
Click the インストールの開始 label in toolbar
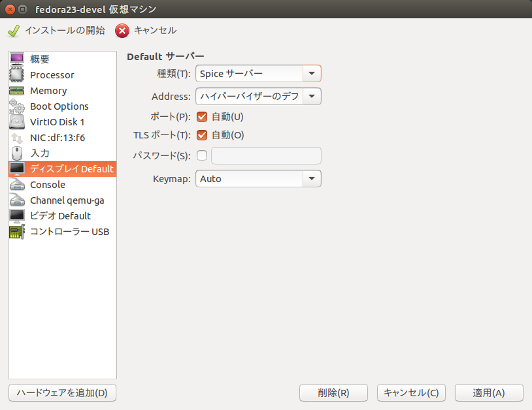(x=65, y=31)
